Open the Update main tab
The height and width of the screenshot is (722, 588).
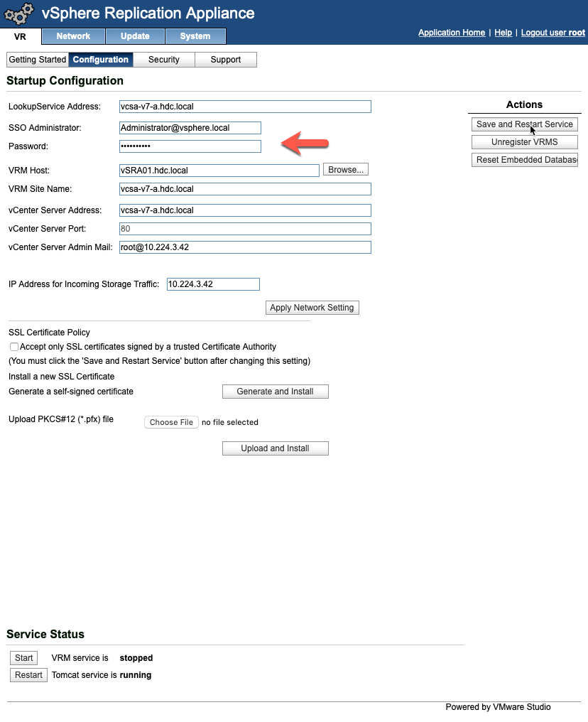pos(135,36)
